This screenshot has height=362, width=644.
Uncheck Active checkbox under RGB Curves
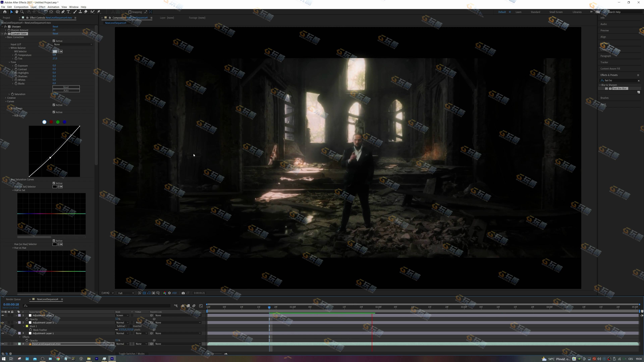click(x=54, y=112)
